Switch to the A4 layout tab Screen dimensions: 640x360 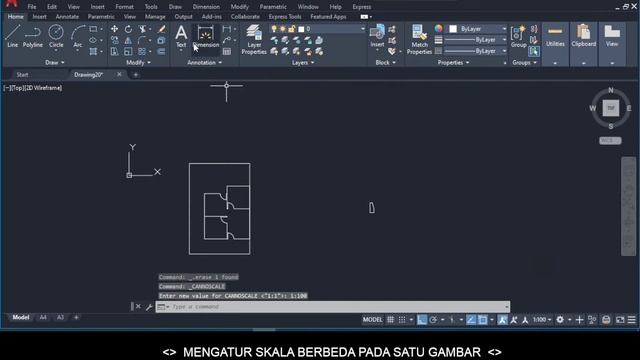(43, 318)
